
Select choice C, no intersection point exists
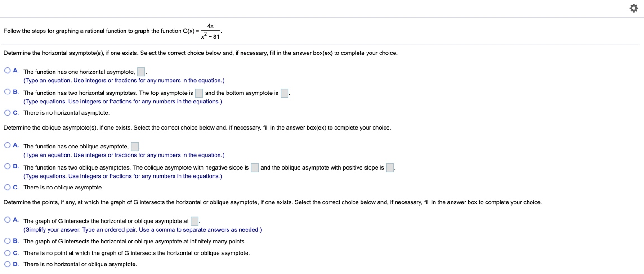7,252
